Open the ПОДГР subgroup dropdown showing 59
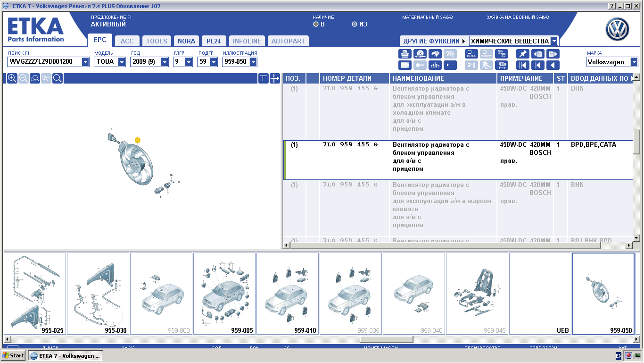 click(214, 62)
